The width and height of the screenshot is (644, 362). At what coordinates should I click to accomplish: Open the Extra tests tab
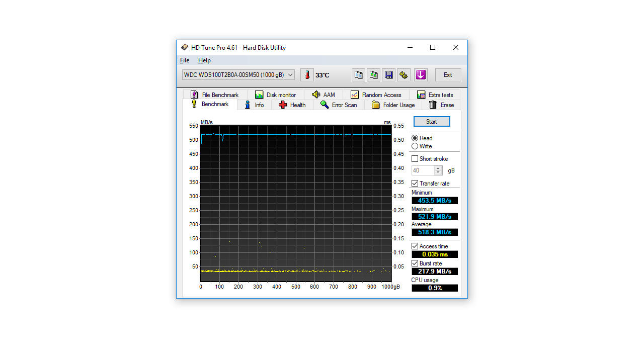(x=435, y=95)
